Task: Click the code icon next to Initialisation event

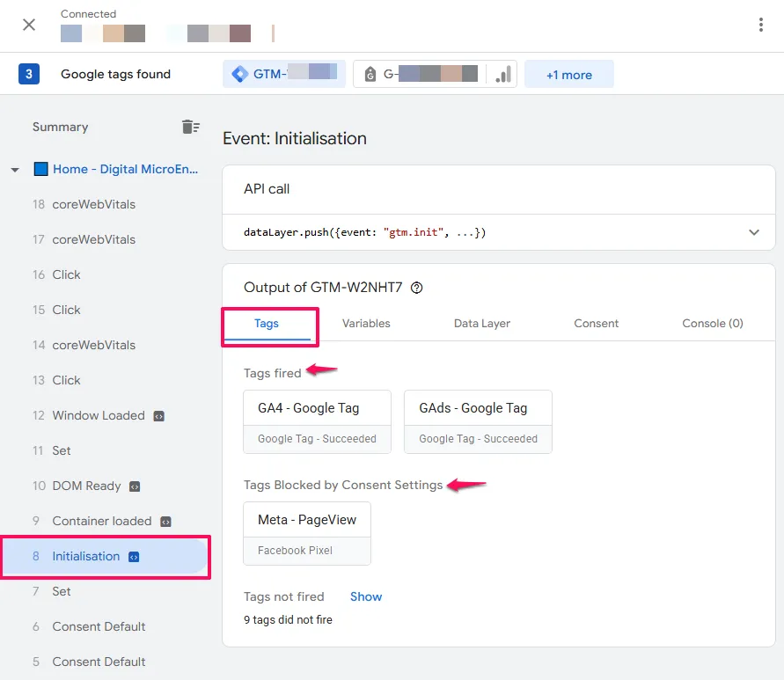Action: click(x=134, y=556)
